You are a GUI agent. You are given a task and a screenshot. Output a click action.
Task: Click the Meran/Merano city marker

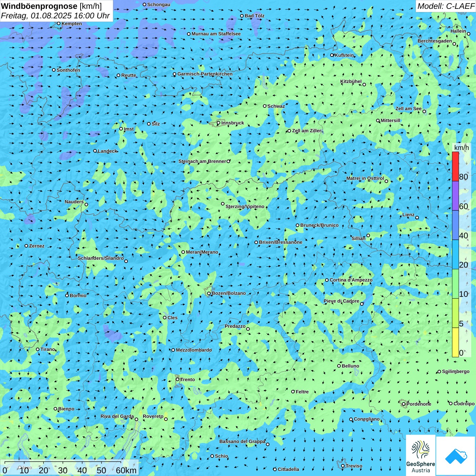click(x=183, y=252)
